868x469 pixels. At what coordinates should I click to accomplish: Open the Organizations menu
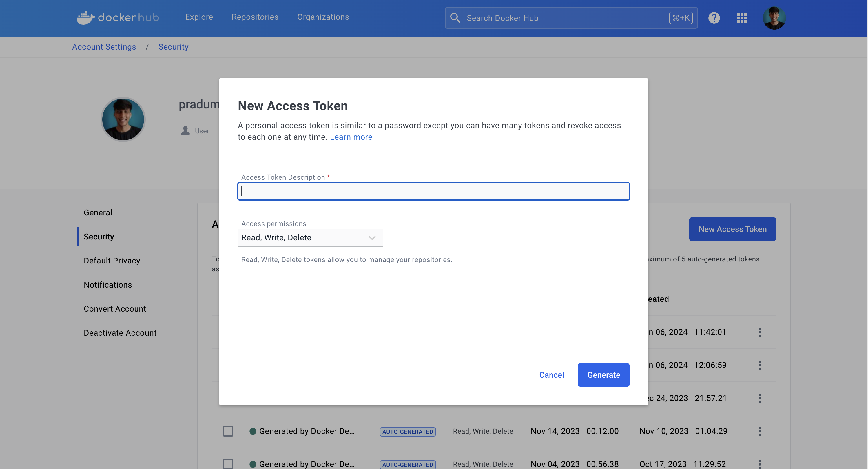click(x=323, y=17)
